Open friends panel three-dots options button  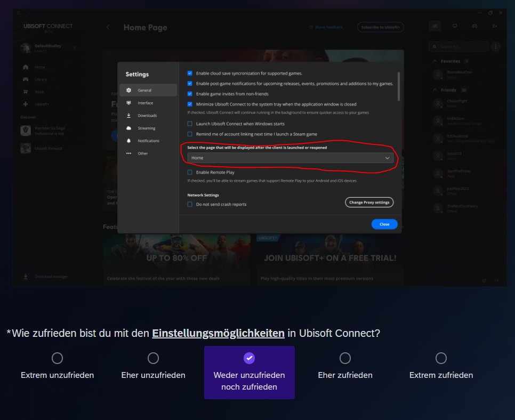pyautogui.click(x=496, y=46)
